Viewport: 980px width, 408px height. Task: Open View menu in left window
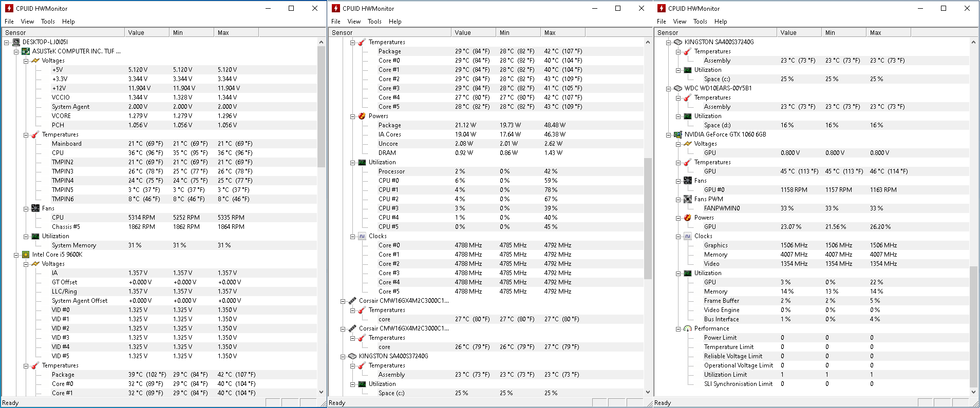click(27, 22)
